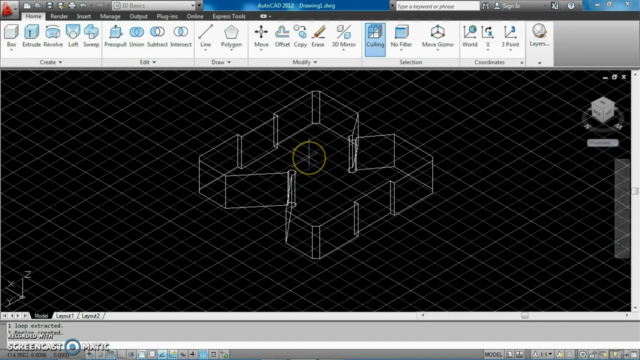This screenshot has height=360, width=640.
Task: Open the Move Gizmo selector
Action: (x=438, y=36)
